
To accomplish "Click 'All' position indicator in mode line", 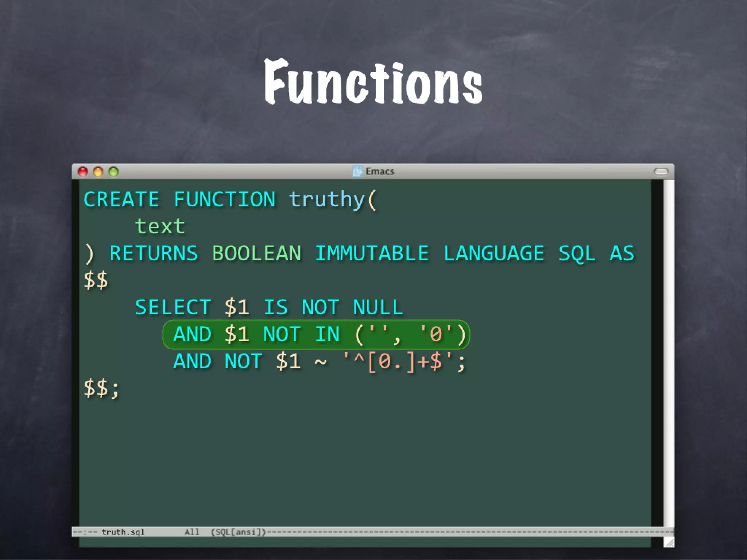I will [192, 532].
